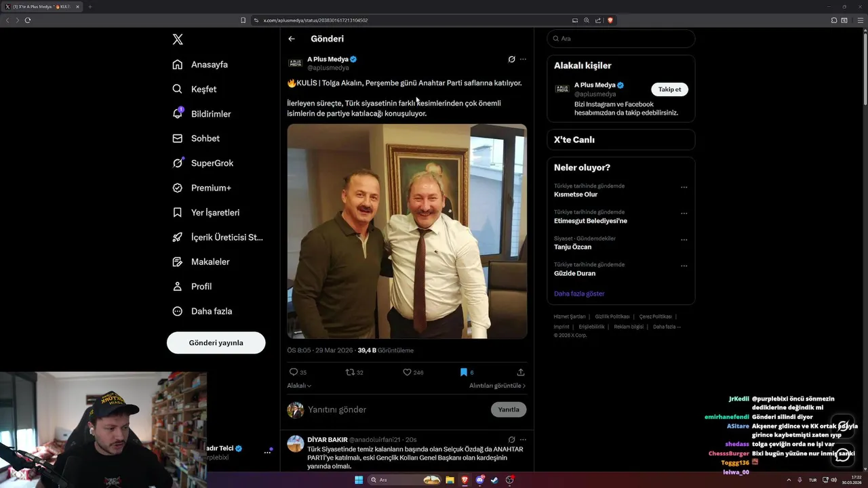The width and height of the screenshot is (868, 488).
Task: Open the Güzide Duran trend
Action: 574,273
